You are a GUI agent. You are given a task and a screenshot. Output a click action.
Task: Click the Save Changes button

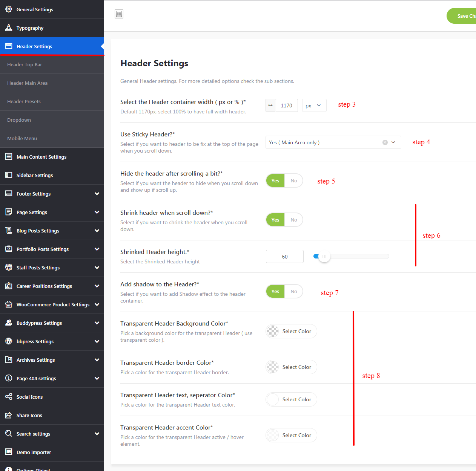(x=463, y=16)
